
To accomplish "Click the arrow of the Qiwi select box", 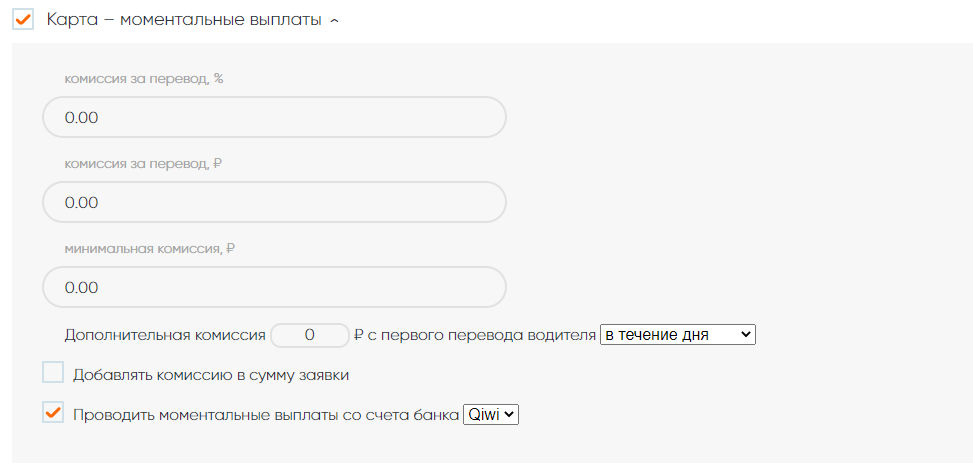I will pyautogui.click(x=510, y=414).
